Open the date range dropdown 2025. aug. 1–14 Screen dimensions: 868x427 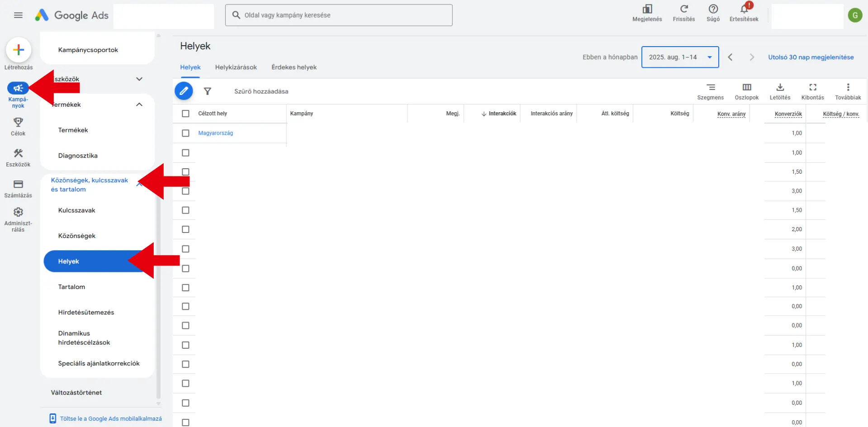coord(680,57)
